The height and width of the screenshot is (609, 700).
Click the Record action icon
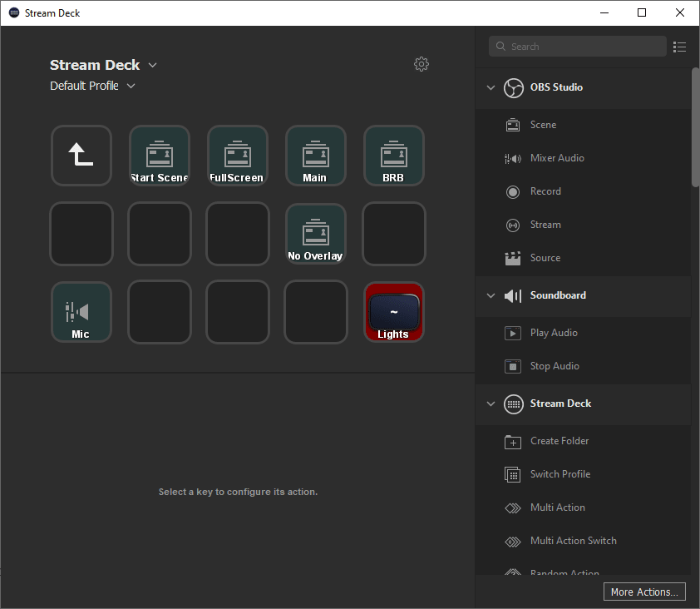tap(512, 191)
